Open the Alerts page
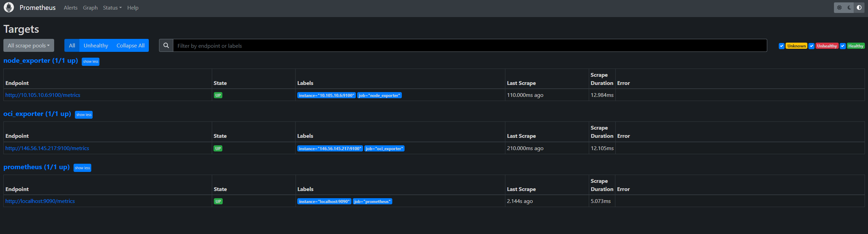The height and width of the screenshot is (234, 868). pyautogui.click(x=70, y=8)
